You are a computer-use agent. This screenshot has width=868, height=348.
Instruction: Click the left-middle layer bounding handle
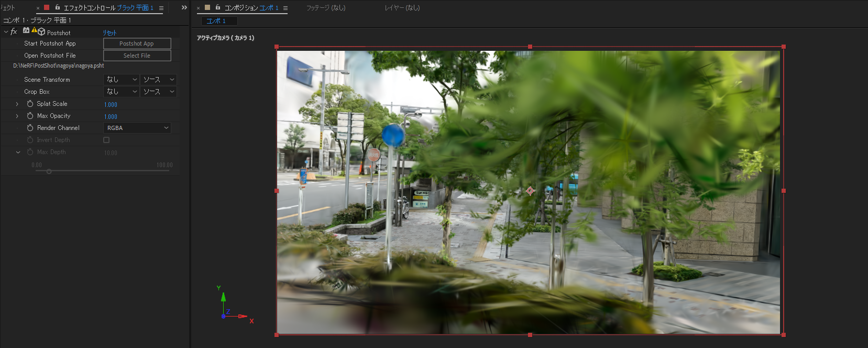pos(277,191)
